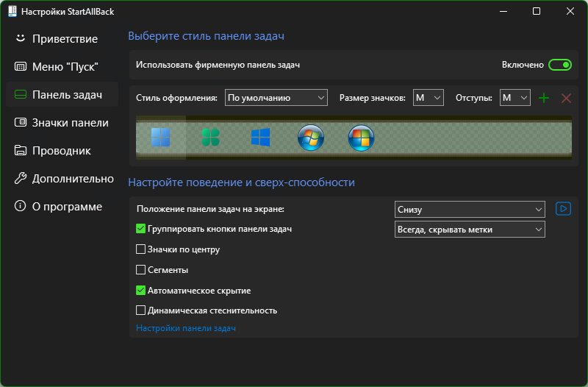Image resolution: width=588 pixels, height=387 pixels.
Task: Select the Windows 11 start button style icon
Action: coord(160,138)
